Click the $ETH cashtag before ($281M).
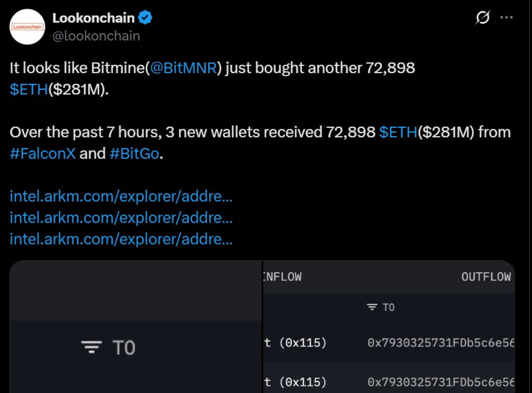 tap(28, 89)
